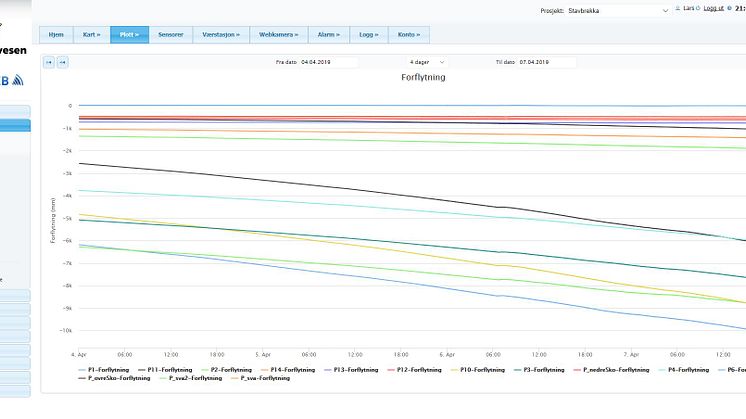Expand the Webkamera menu
This screenshot has width=746, height=419.
pos(279,35)
